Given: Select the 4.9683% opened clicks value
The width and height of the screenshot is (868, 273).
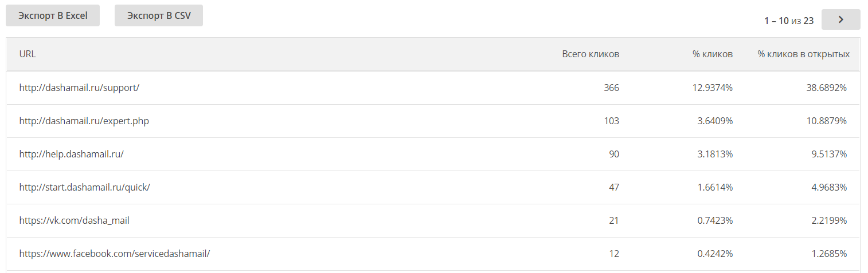Looking at the screenshot, I should tap(828, 187).
